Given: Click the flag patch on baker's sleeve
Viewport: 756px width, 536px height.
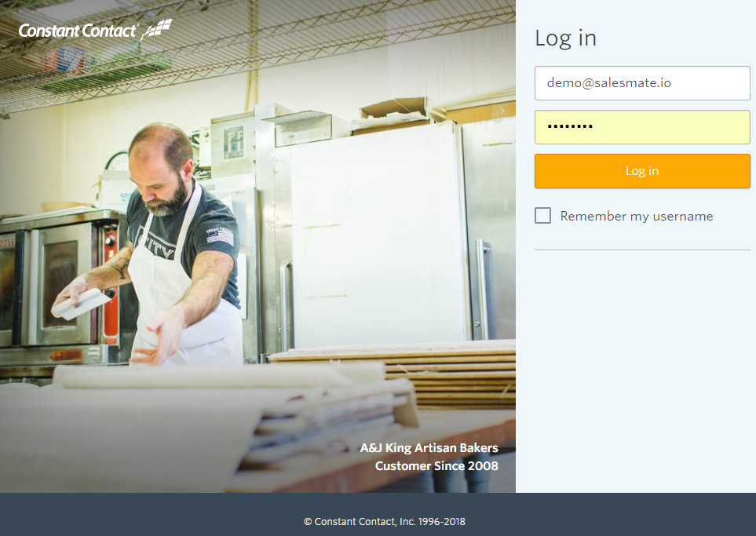Looking at the screenshot, I should pyautogui.click(x=221, y=236).
